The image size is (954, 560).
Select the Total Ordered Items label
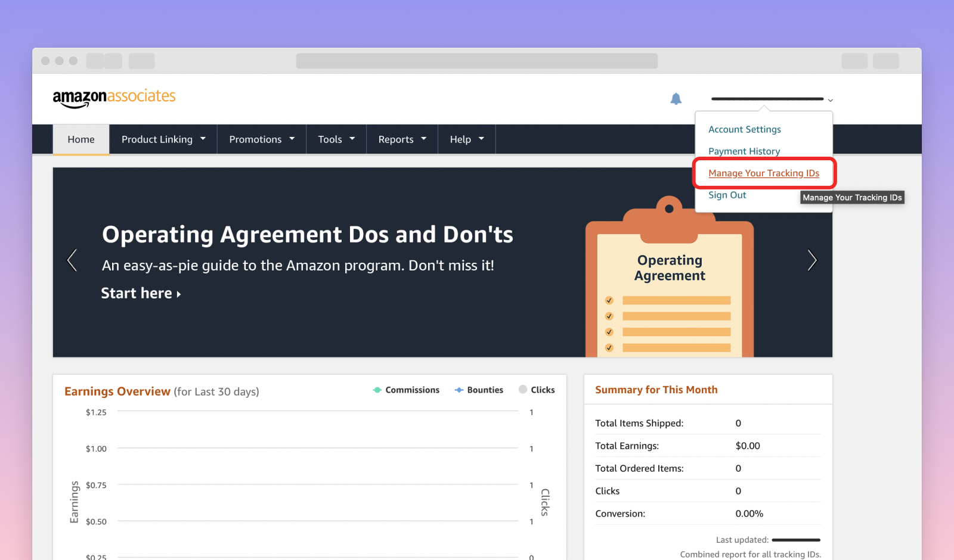(639, 468)
